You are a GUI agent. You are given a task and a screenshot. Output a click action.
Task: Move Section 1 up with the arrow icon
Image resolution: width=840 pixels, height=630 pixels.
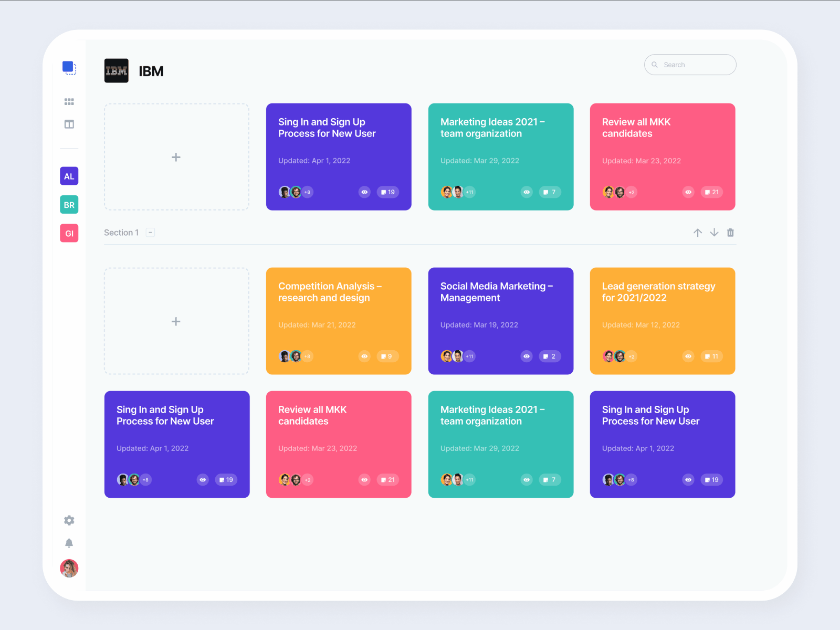(x=698, y=233)
